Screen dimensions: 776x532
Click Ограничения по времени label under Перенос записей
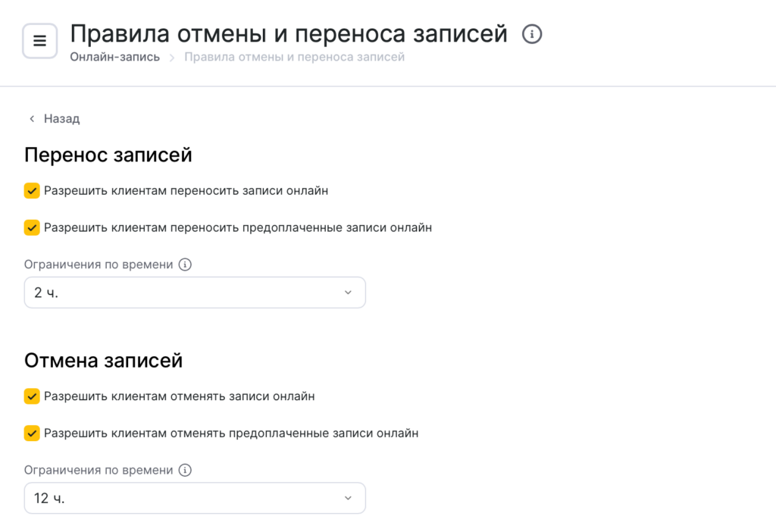point(99,265)
